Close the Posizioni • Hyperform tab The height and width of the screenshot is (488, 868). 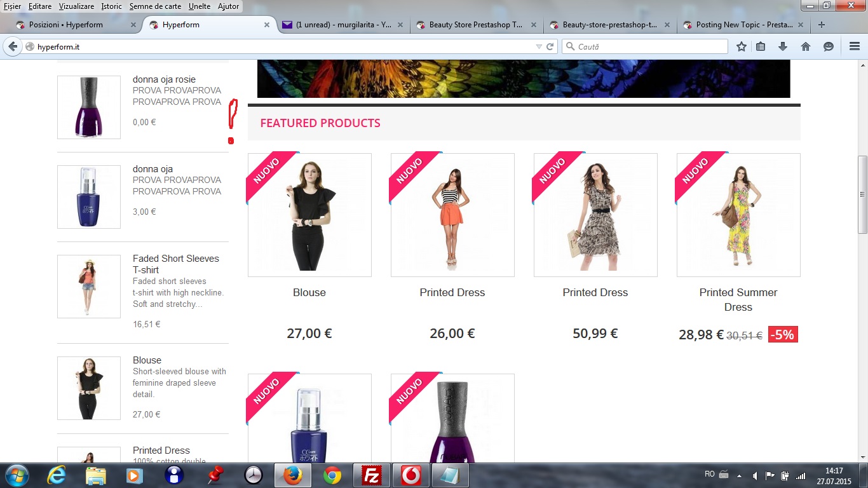pos(133,25)
